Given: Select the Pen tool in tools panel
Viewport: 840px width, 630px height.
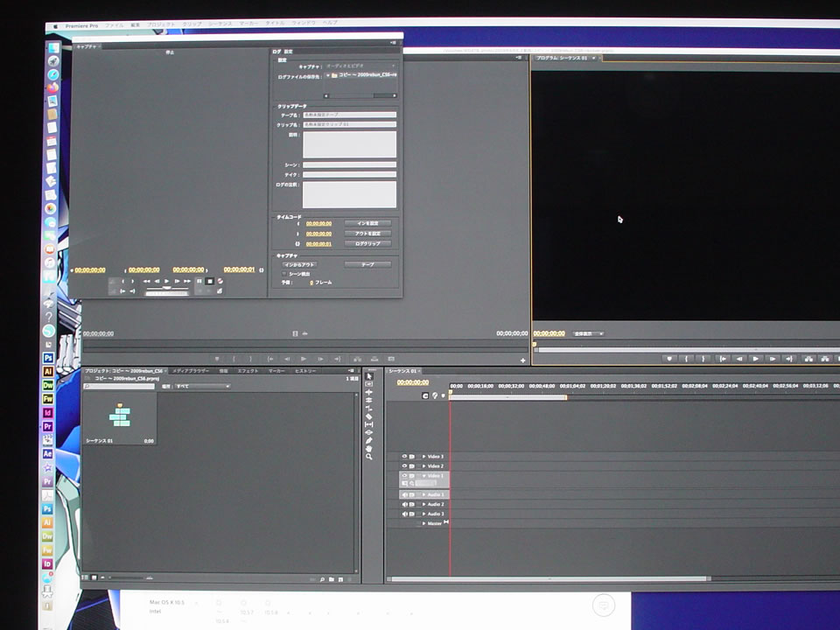Looking at the screenshot, I should point(368,440).
